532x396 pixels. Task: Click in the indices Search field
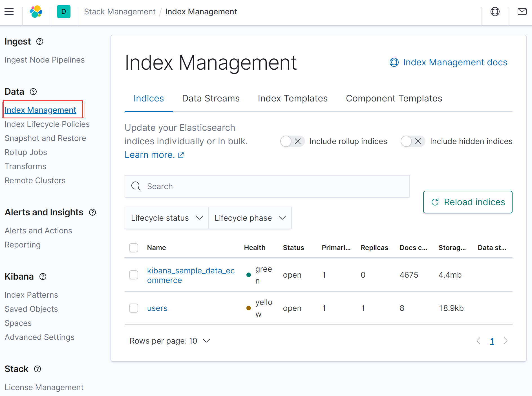click(x=267, y=187)
